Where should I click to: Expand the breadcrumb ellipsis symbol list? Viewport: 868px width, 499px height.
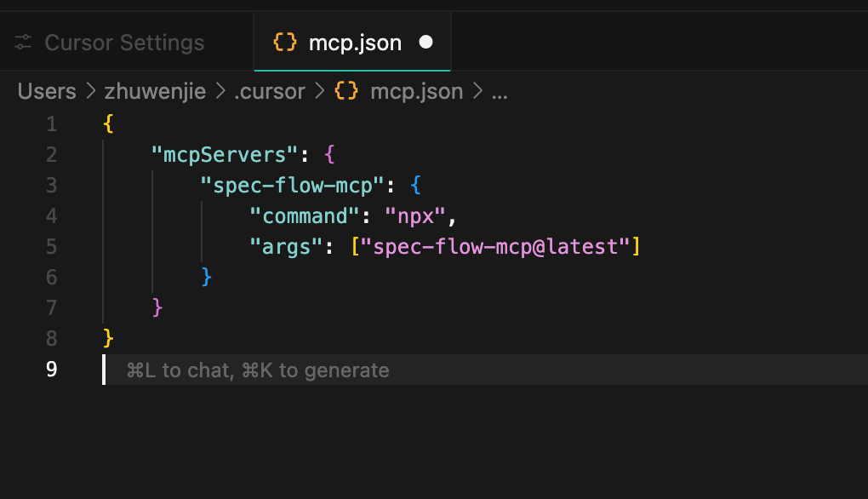click(500, 91)
